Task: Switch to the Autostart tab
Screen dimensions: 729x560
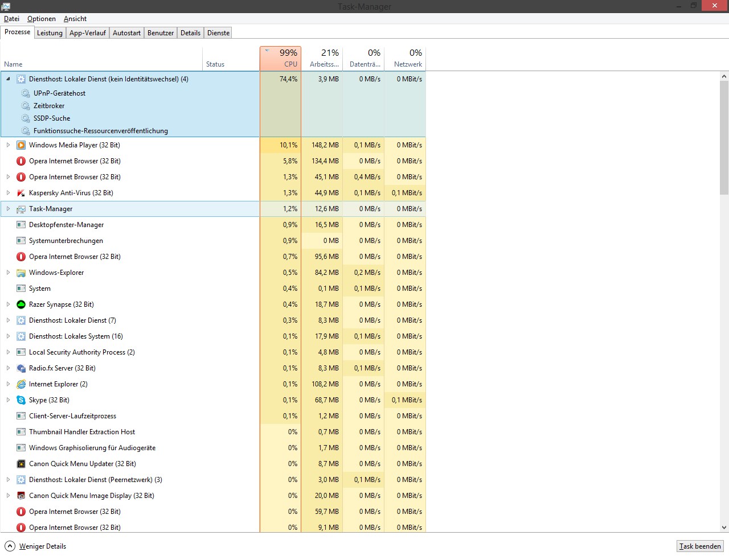Action: coord(126,33)
